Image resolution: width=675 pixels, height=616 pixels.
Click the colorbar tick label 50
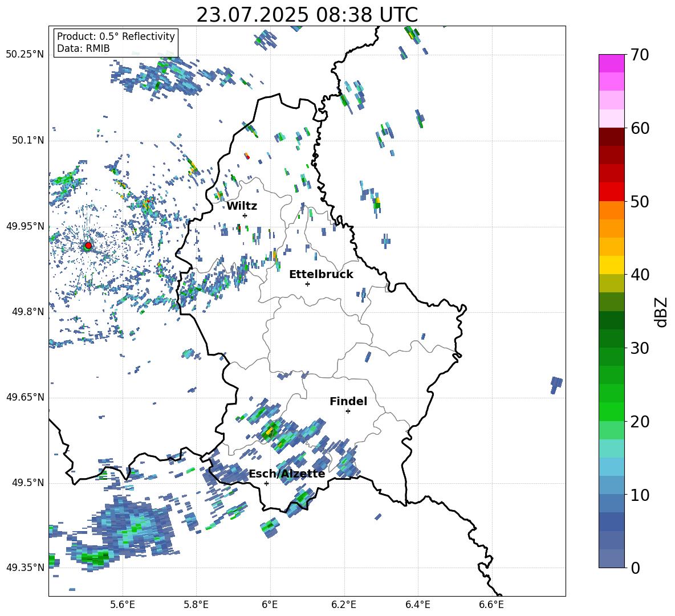pyautogui.click(x=640, y=201)
